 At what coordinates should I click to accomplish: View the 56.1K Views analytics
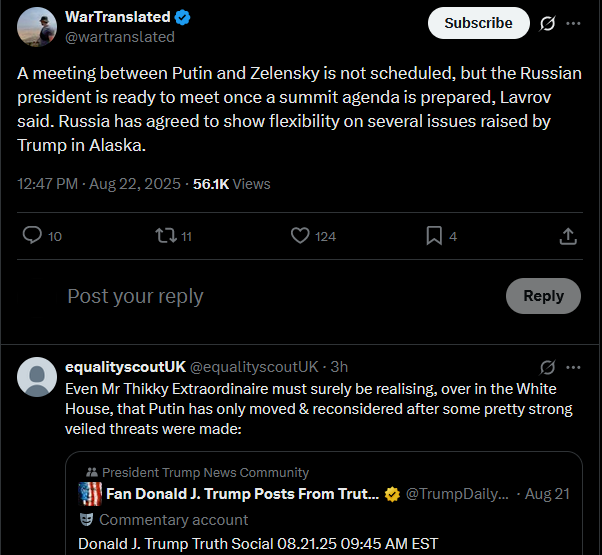click(x=231, y=184)
